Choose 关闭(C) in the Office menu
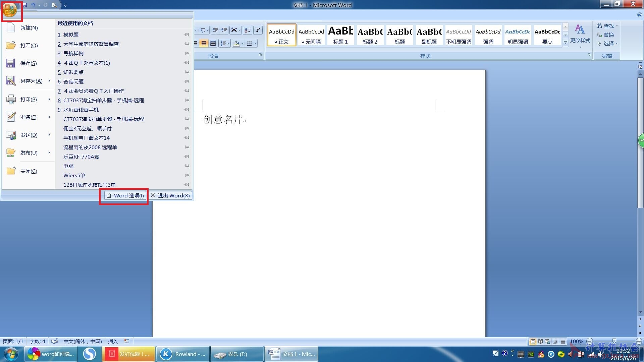 click(29, 171)
